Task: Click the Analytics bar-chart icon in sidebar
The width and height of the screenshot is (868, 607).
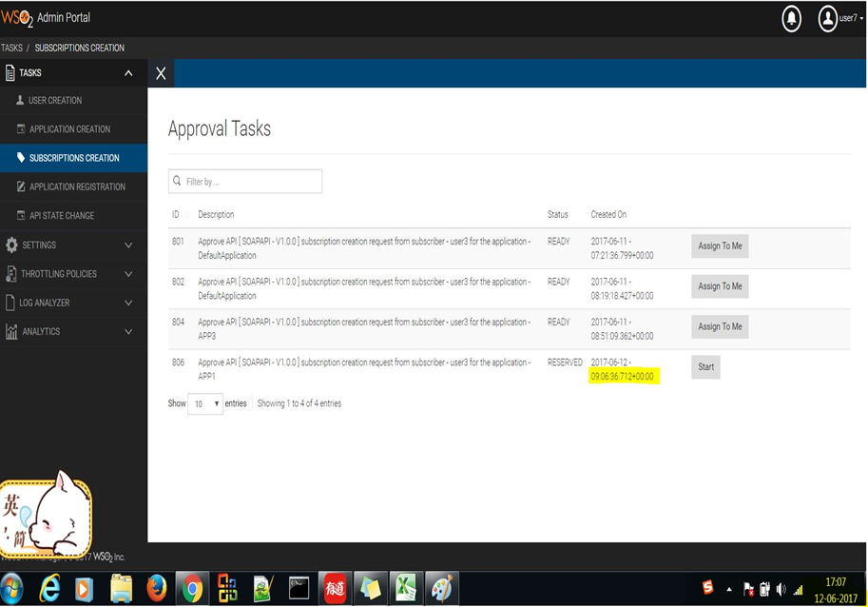Action: [12, 332]
